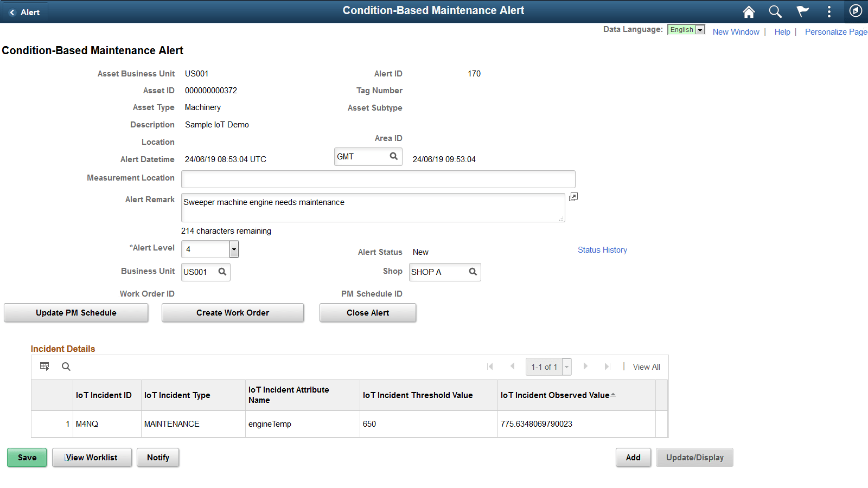Open the Data Language dropdown
This screenshot has height=488, width=868.
(x=700, y=29)
